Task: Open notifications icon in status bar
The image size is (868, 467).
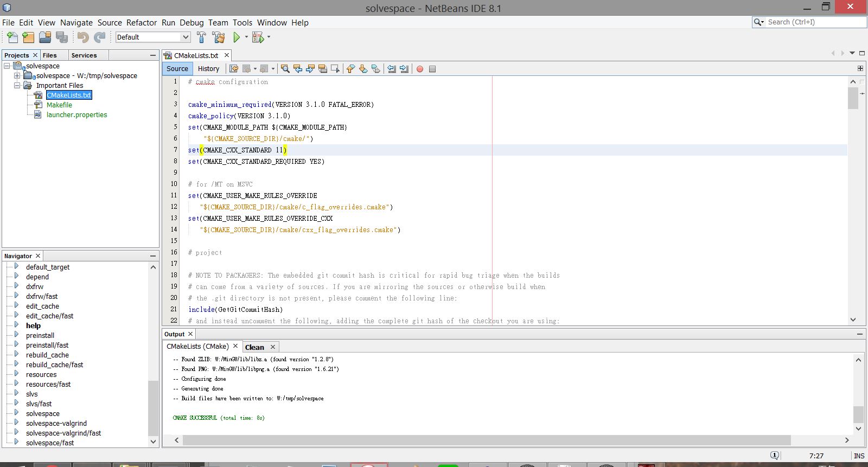Action: [775, 456]
